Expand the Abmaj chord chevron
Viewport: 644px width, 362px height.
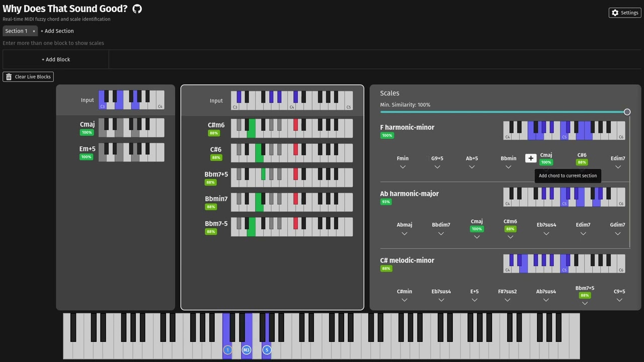(404, 233)
